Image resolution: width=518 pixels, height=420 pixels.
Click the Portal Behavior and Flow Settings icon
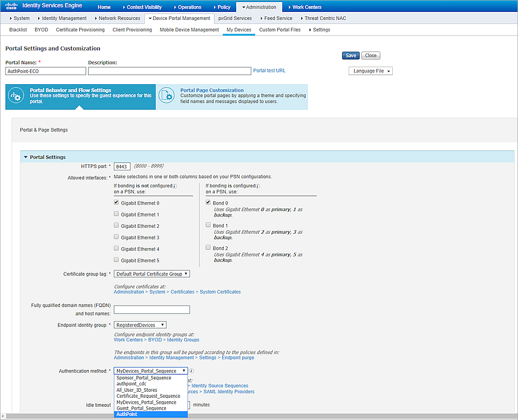point(16,96)
